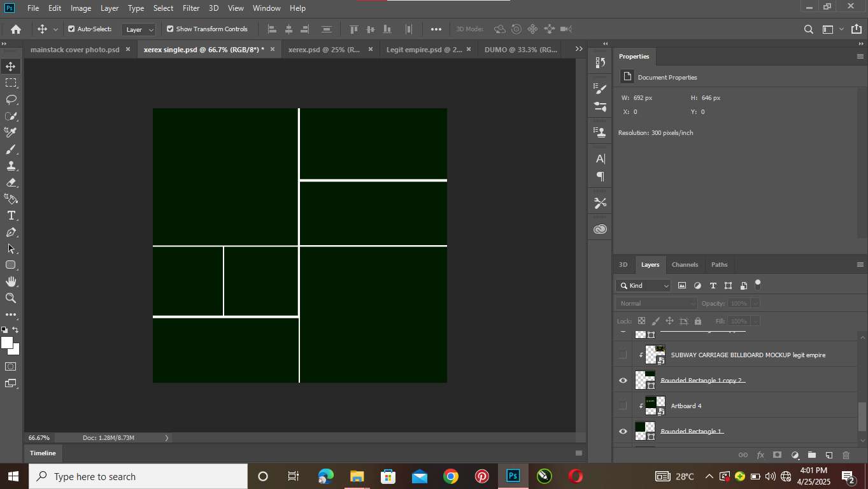Screen dimensions: 868x489
Task: Open the Normal blend mode dropdown
Action: pyautogui.click(x=657, y=304)
